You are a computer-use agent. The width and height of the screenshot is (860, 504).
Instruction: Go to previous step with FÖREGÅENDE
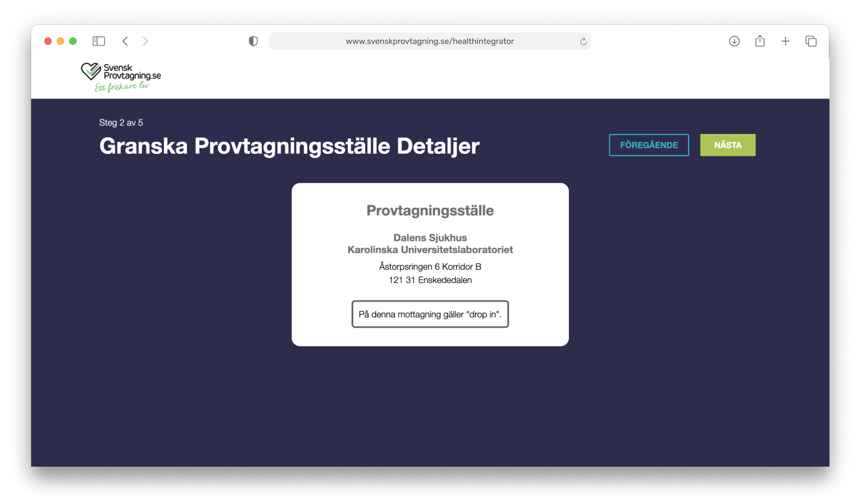pyautogui.click(x=649, y=145)
